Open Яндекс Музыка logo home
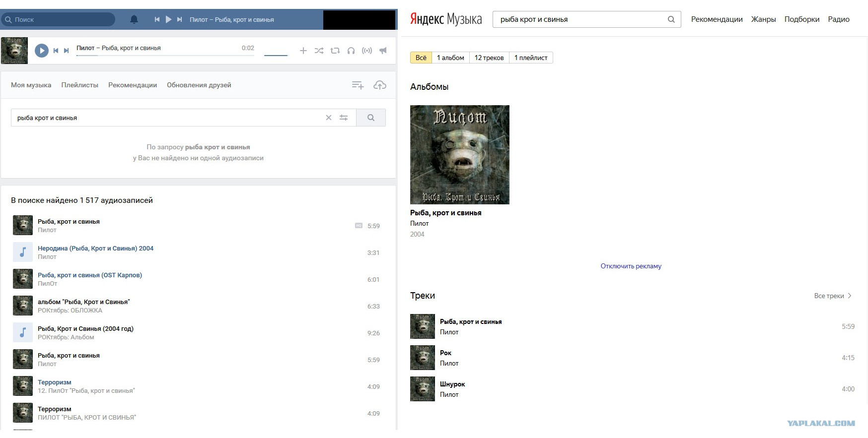 tap(446, 19)
